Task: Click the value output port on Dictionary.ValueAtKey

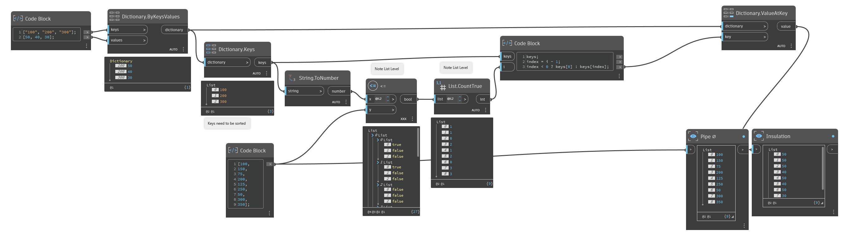Action: pyautogui.click(x=785, y=26)
